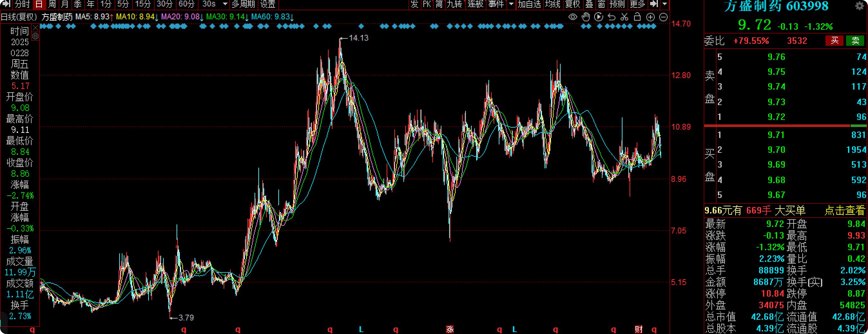Click the red 买 buy button
This screenshot has height=334, width=868.
point(834,40)
